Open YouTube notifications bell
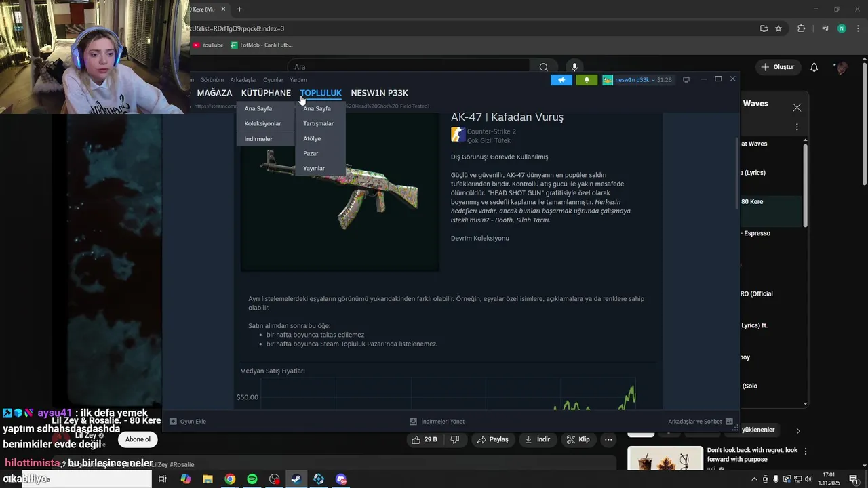Screen dimensions: 868x488 814,67
